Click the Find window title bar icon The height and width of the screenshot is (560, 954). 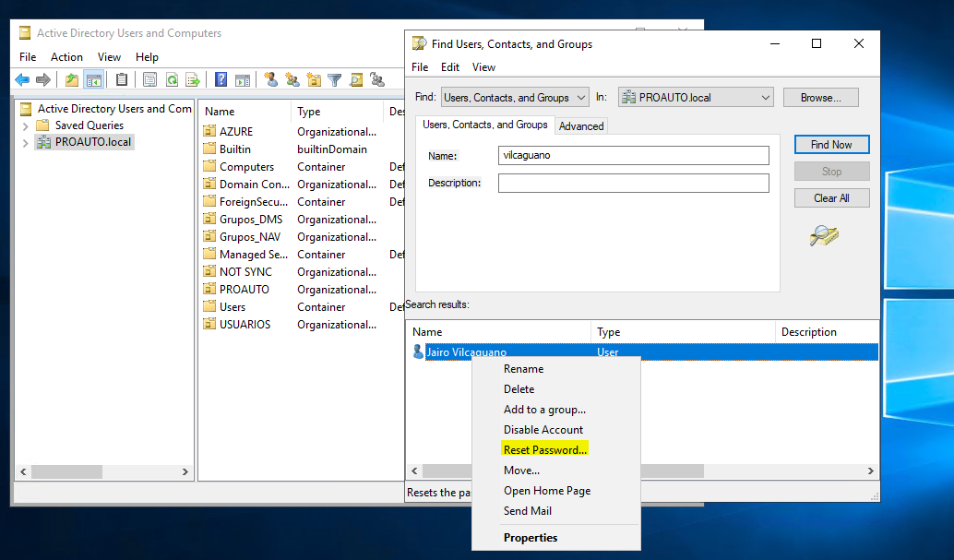(x=419, y=44)
